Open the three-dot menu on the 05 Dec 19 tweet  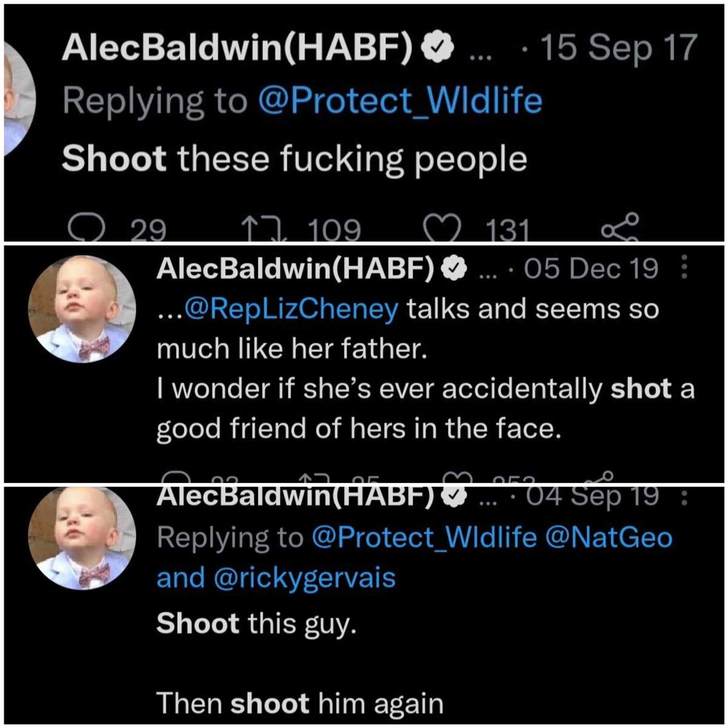point(685,268)
